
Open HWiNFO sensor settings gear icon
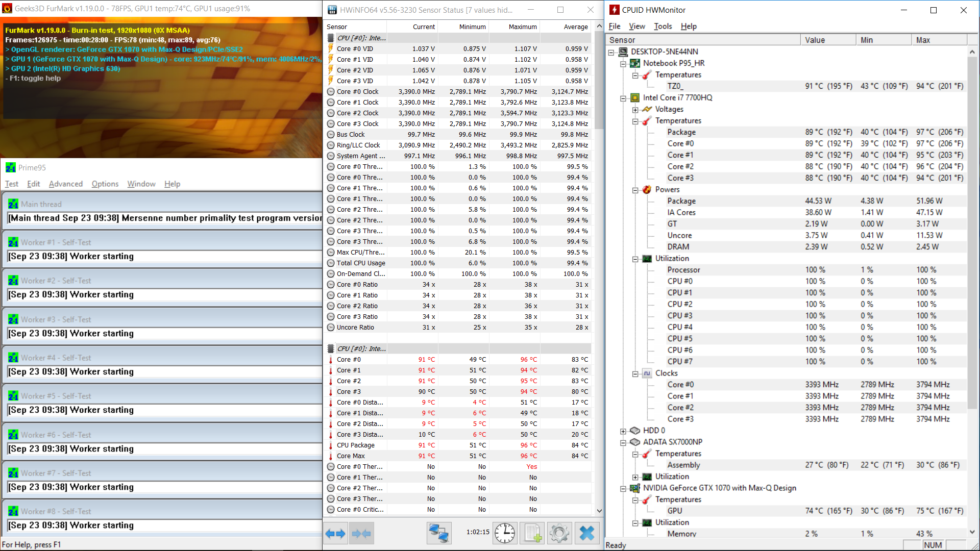point(559,534)
